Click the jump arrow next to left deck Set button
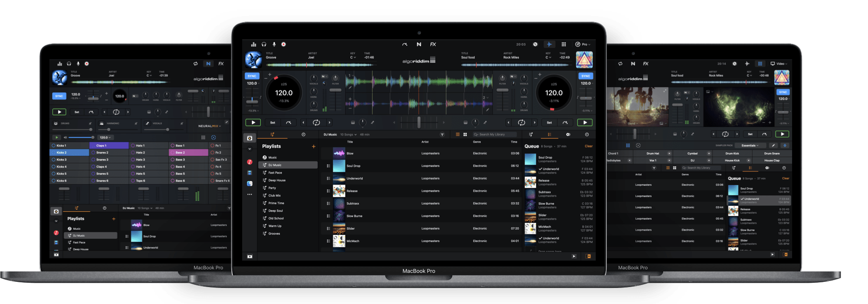The image size is (868, 304). (288, 122)
